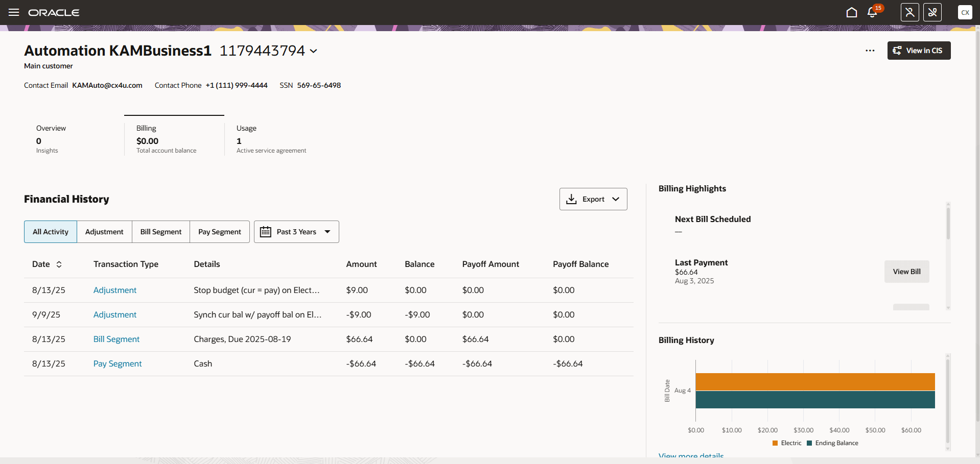
Task: Click the agent availability icon
Action: (x=909, y=12)
